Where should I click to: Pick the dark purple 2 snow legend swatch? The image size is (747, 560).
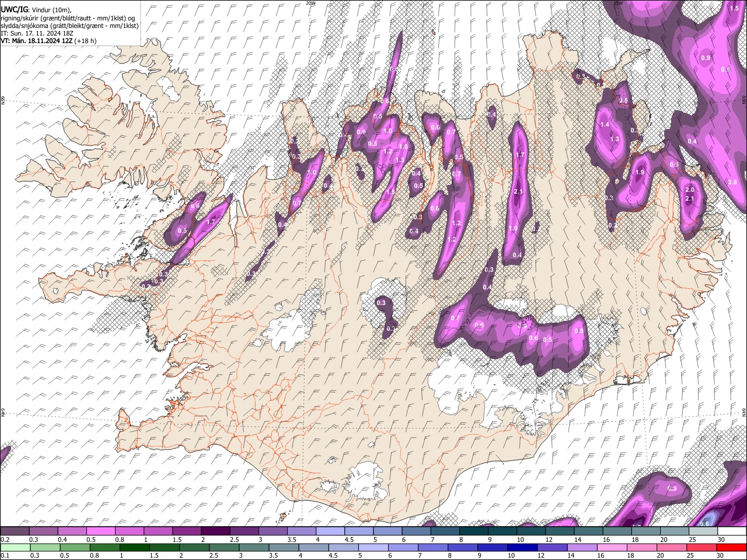tap(215, 531)
